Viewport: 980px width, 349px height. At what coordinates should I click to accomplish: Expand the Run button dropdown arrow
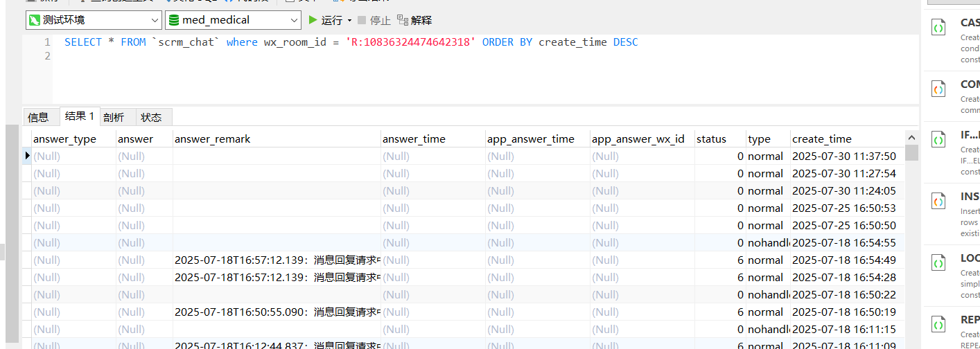349,21
